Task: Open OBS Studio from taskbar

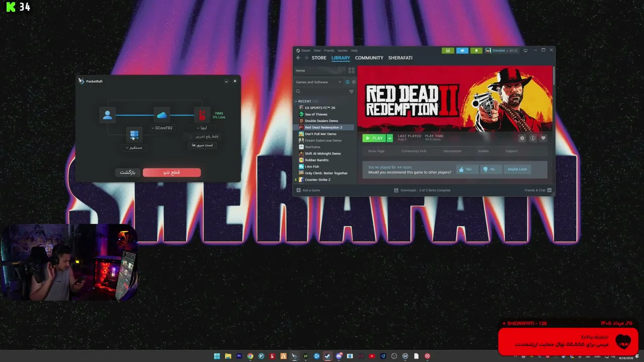Action: pyautogui.click(x=394, y=356)
